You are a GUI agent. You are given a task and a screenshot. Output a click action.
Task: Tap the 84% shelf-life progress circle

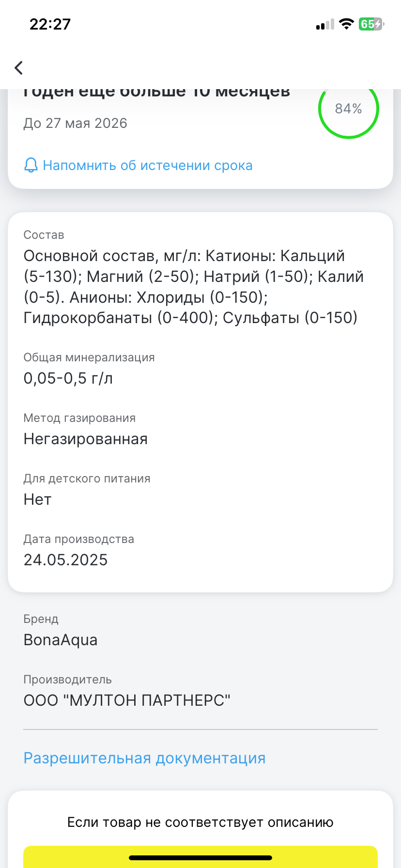tap(348, 108)
